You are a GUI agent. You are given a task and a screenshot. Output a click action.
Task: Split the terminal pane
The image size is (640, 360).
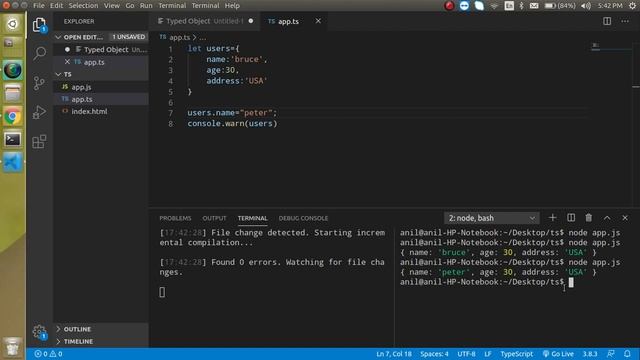[x=571, y=218]
